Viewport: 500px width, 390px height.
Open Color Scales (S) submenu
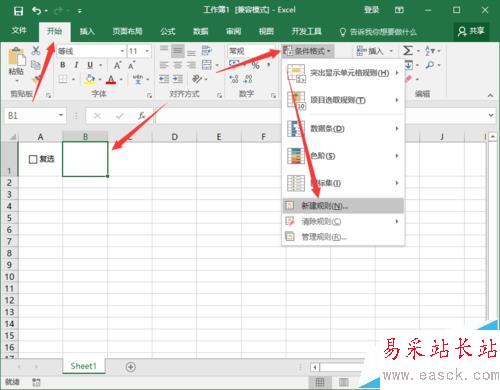point(343,156)
